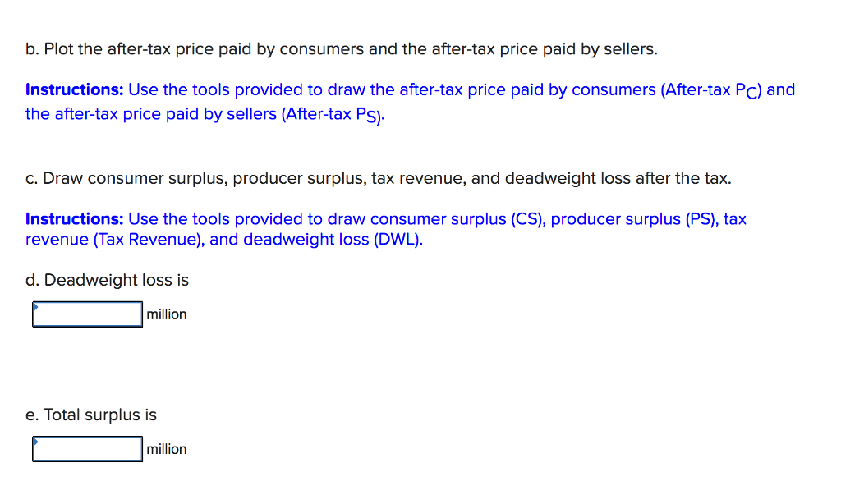Click the 'million' label beside deadweight loss field
The image size is (841, 504).
(x=166, y=314)
